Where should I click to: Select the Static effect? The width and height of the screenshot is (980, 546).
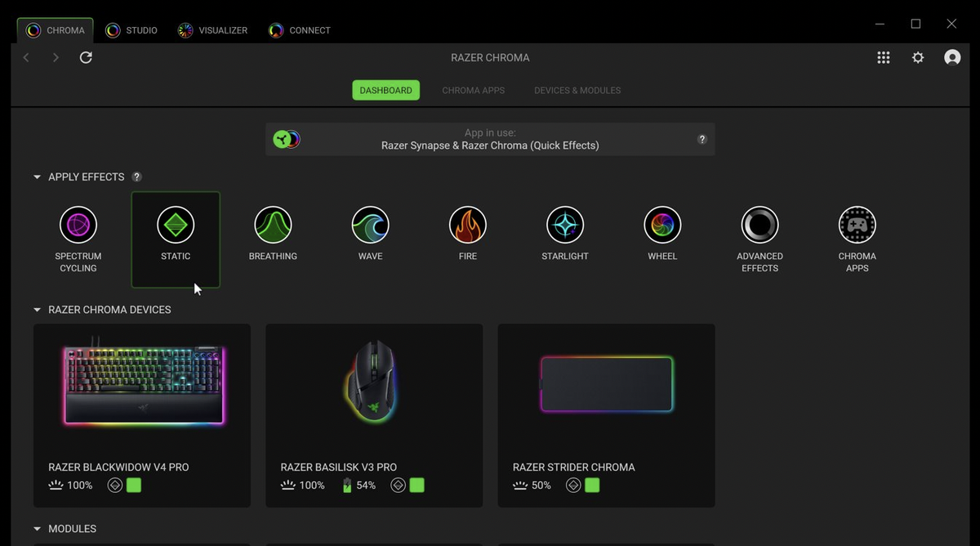click(175, 225)
